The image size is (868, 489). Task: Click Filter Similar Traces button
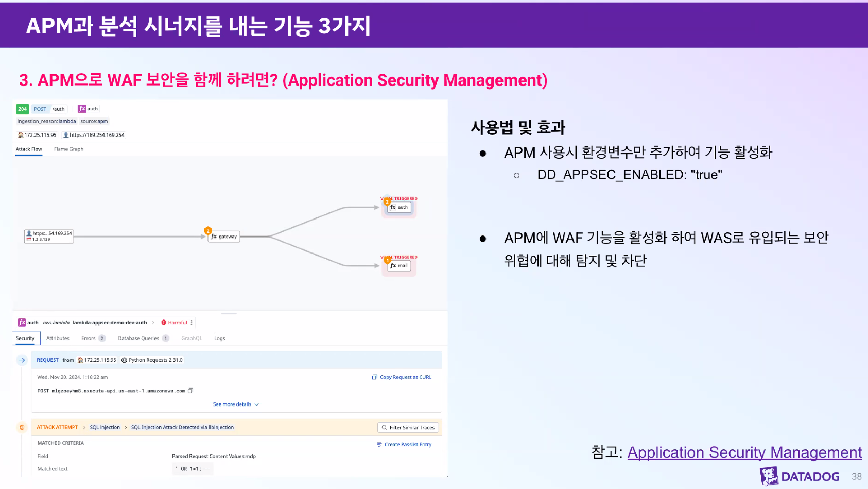[408, 427]
